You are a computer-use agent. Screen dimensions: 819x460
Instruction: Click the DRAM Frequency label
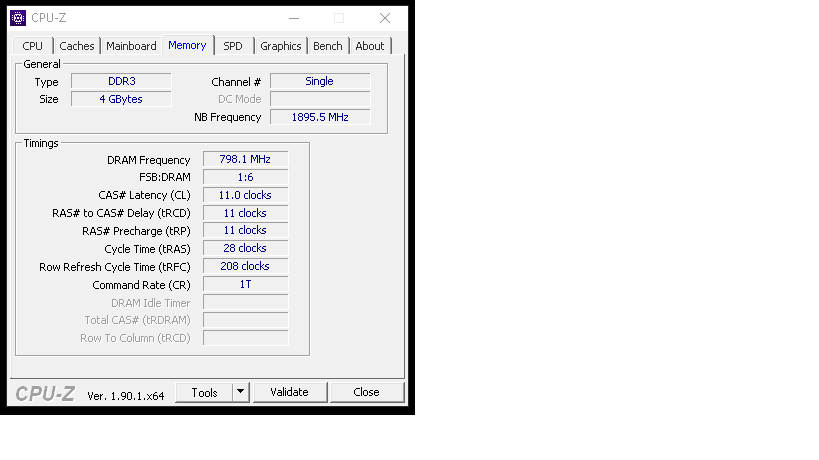tap(148, 160)
